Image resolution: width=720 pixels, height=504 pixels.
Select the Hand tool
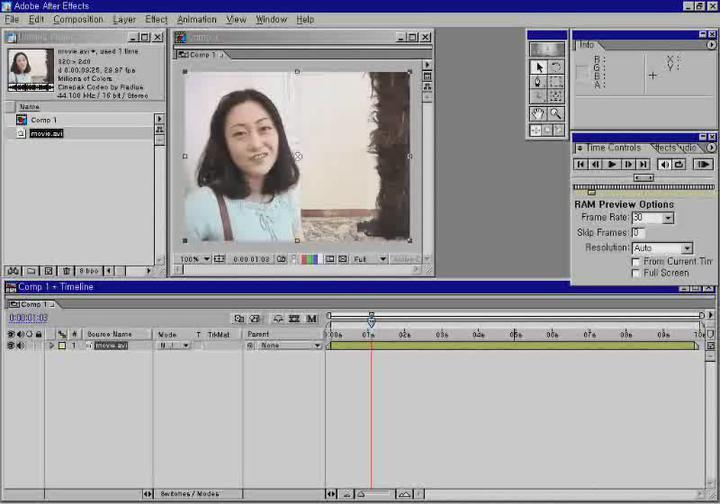tap(538, 113)
